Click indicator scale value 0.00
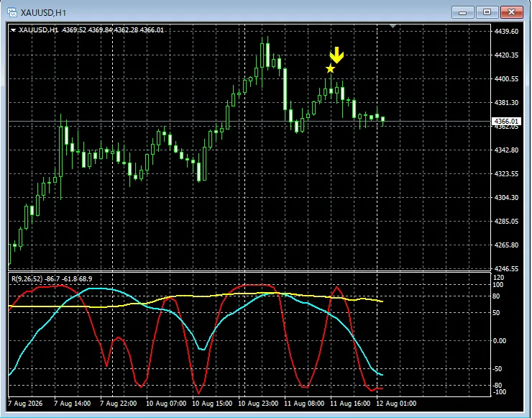The height and width of the screenshot is (418, 532). click(500, 340)
